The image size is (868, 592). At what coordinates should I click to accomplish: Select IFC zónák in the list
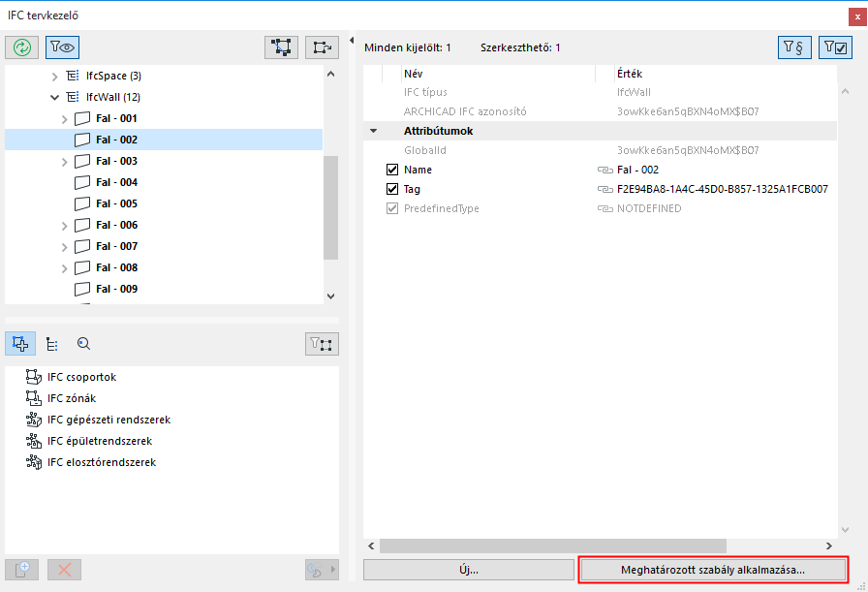point(72,399)
